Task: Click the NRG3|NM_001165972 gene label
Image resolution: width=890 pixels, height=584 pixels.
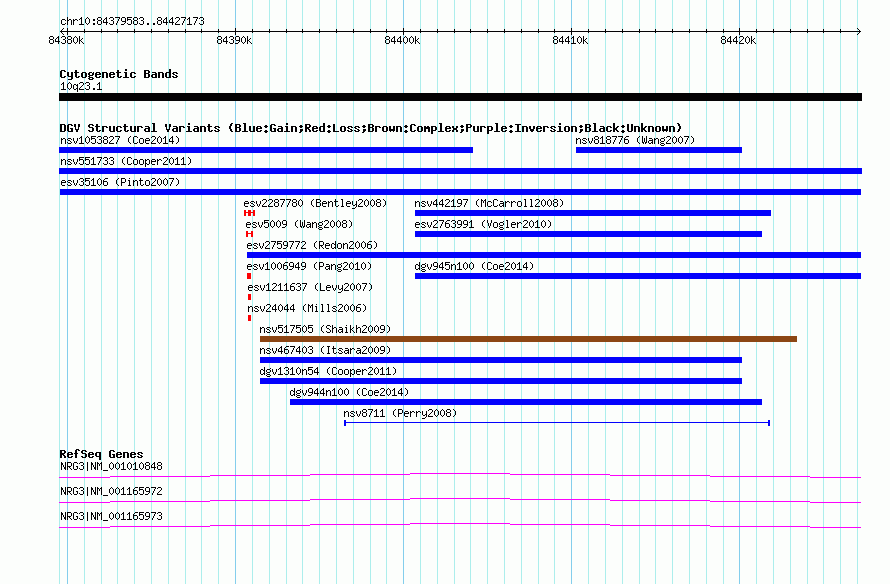Action: [x=111, y=491]
